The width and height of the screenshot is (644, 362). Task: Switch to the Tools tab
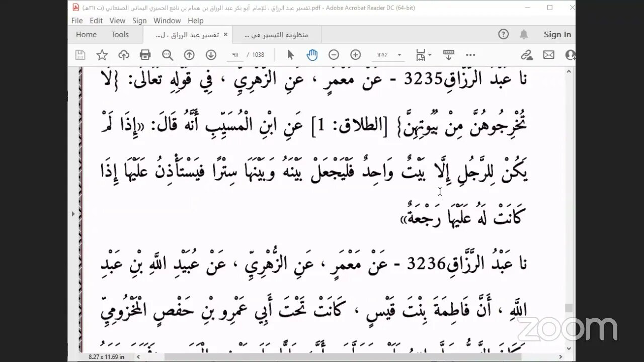pos(120,34)
